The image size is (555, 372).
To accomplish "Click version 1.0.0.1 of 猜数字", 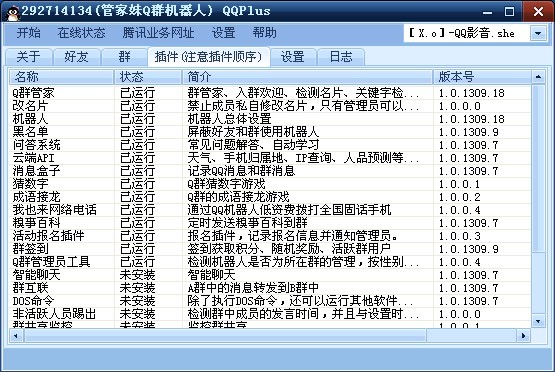I will click(x=459, y=184).
